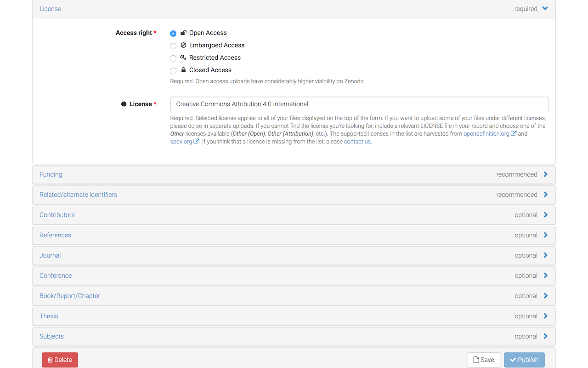This screenshot has height=368, width=588.
Task: Click external link icon after spdx.org
Action: [196, 142]
